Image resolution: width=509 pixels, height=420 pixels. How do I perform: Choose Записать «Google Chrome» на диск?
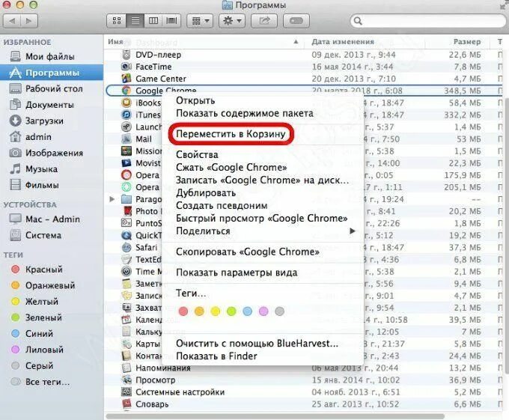pyautogui.click(x=262, y=180)
